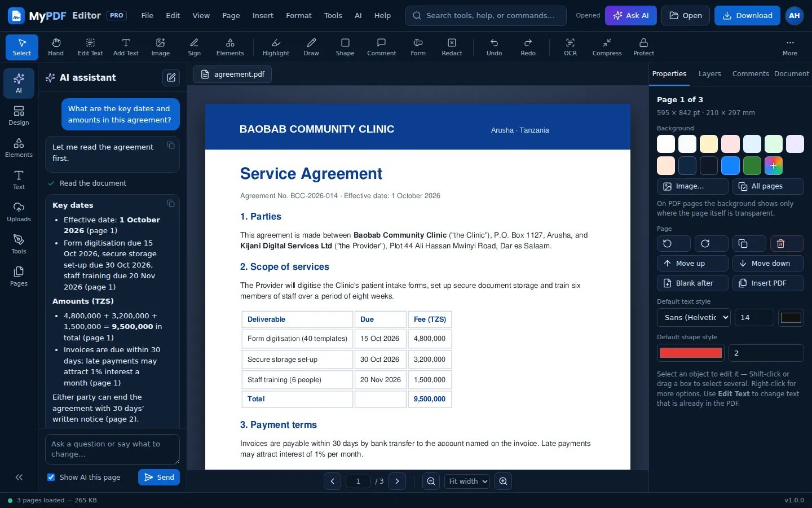
Task: Open the AH user avatar
Action: coord(795,16)
